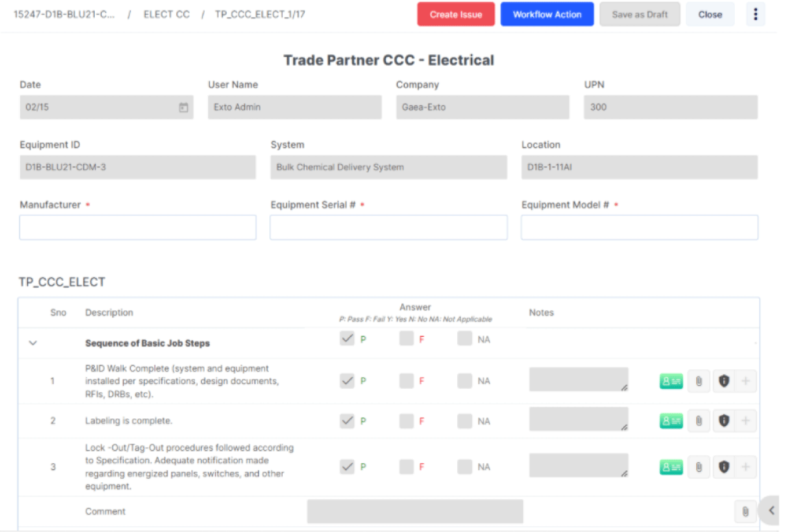Focus the Equipment Serial # field
Image resolution: width=810 pixels, height=532 pixels.
pyautogui.click(x=389, y=228)
